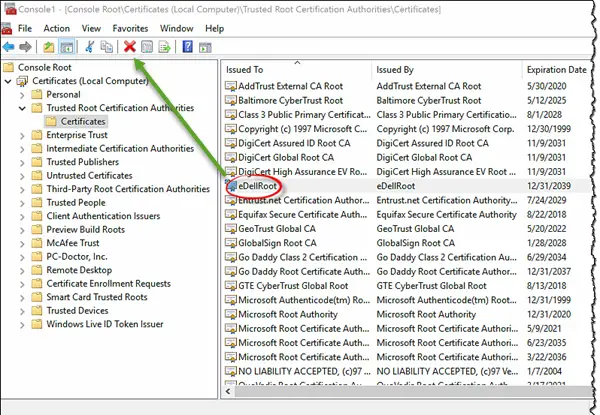Click folder icon next to McAfee Trust
600x415 pixels.
click(x=37, y=243)
